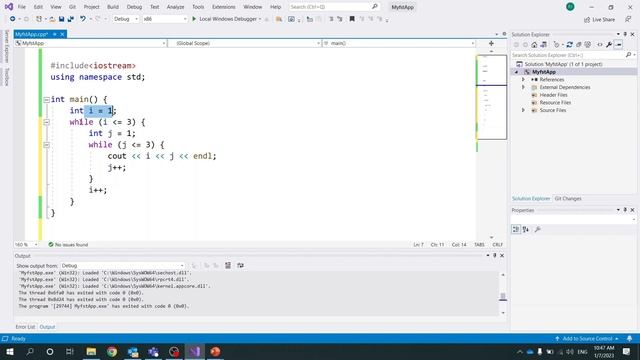Toggle word wrap icon in Output panel

click(240, 266)
